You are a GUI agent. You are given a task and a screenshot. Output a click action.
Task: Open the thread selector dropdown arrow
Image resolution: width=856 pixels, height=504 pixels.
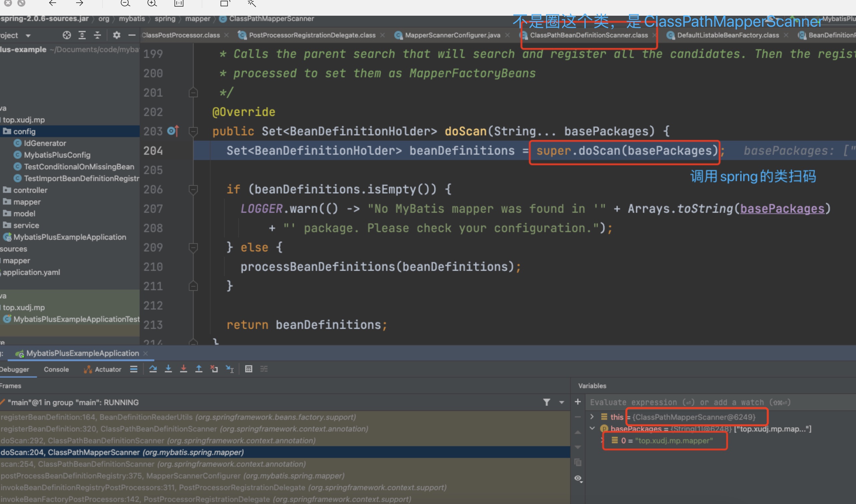tap(562, 403)
